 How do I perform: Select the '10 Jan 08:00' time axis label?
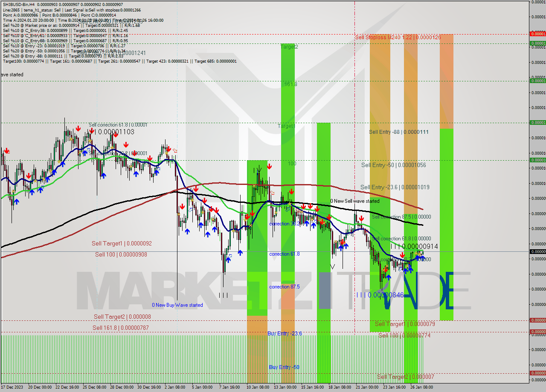click(x=258, y=387)
